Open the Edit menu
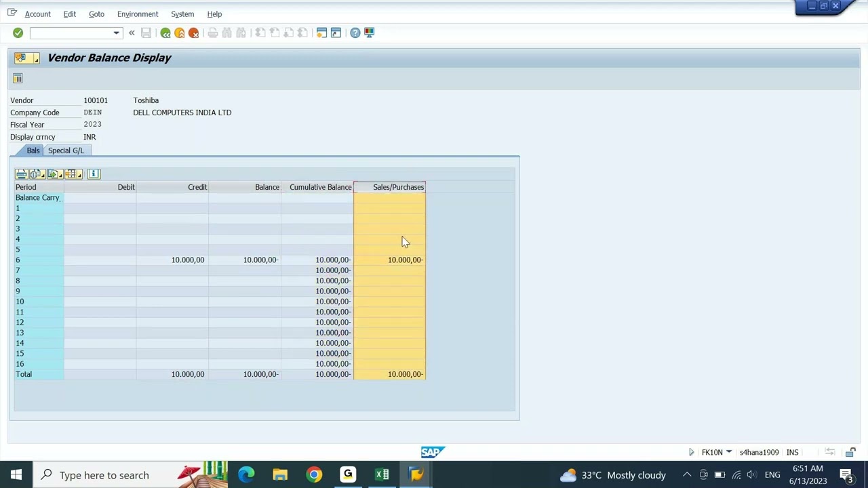Image resolution: width=868 pixels, height=488 pixels. (x=69, y=14)
